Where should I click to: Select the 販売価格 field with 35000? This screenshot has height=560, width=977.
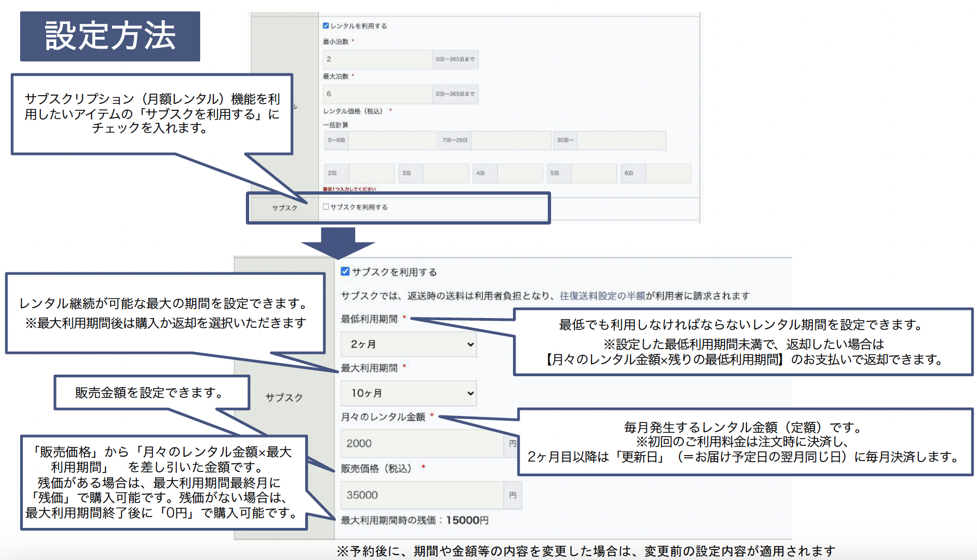[422, 495]
